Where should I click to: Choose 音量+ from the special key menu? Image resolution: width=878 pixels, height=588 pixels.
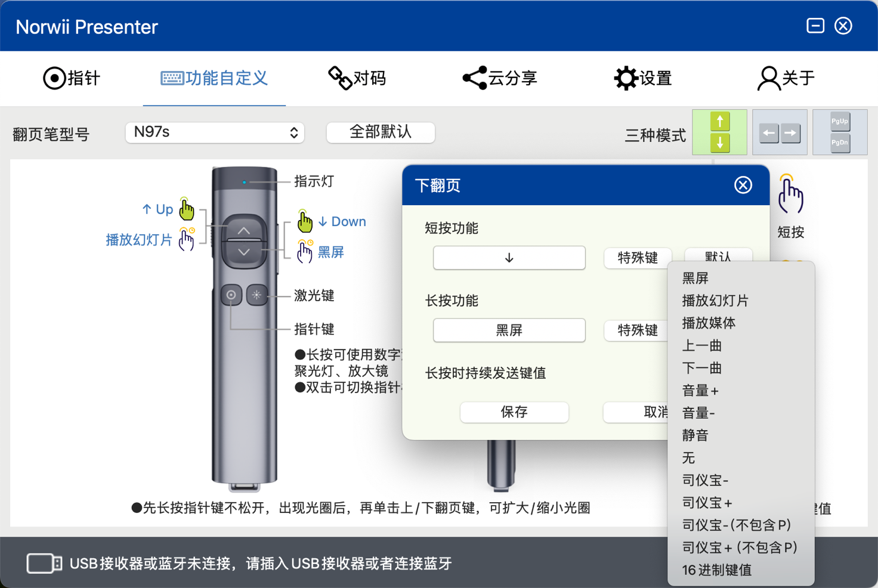click(741, 391)
